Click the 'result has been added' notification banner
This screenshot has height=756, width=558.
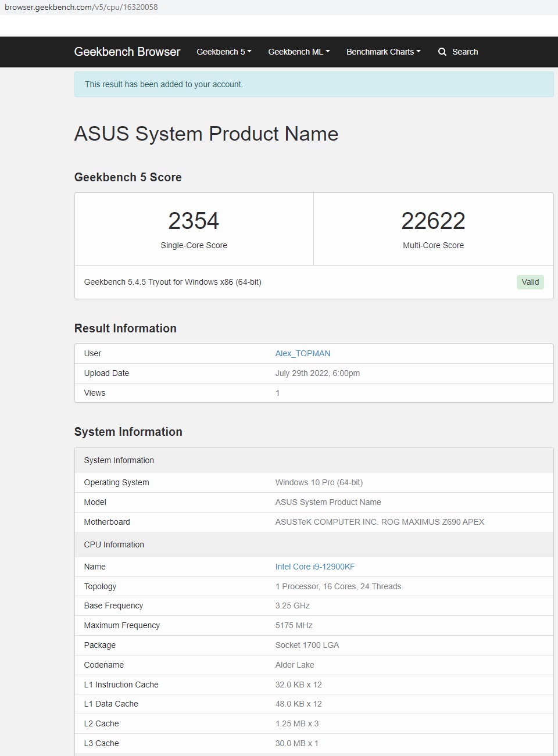coord(314,84)
